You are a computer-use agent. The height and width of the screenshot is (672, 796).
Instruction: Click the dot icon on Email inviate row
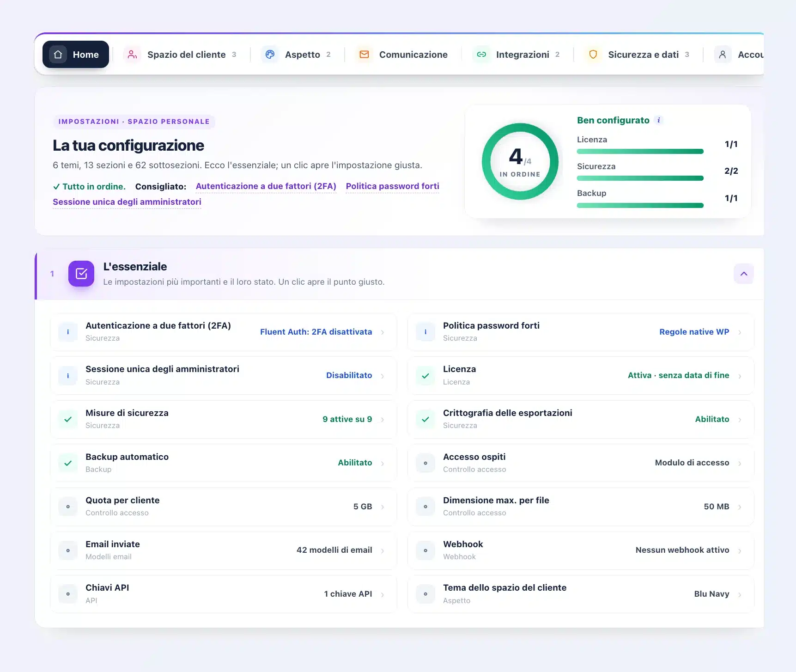tap(68, 550)
